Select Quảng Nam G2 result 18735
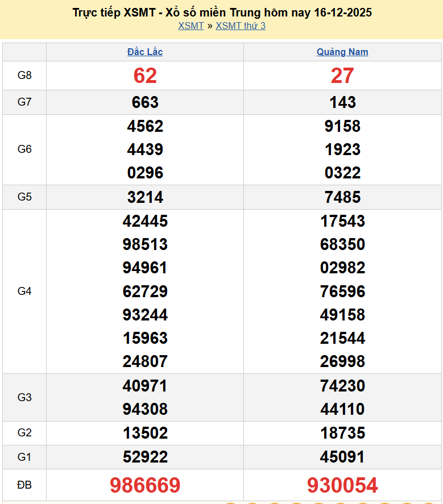Screen dimensions: 443x504 342,433
